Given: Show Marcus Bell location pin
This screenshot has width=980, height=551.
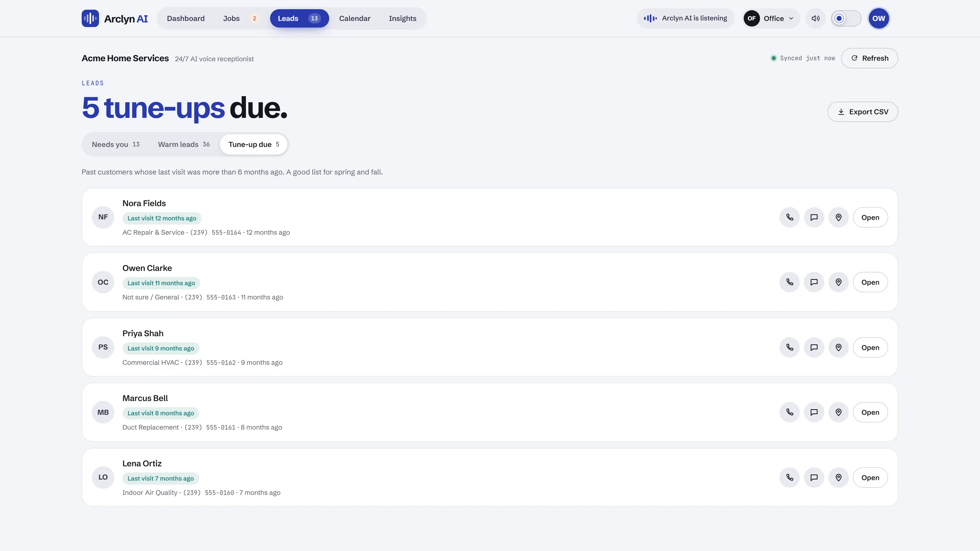Looking at the screenshot, I should point(839,412).
